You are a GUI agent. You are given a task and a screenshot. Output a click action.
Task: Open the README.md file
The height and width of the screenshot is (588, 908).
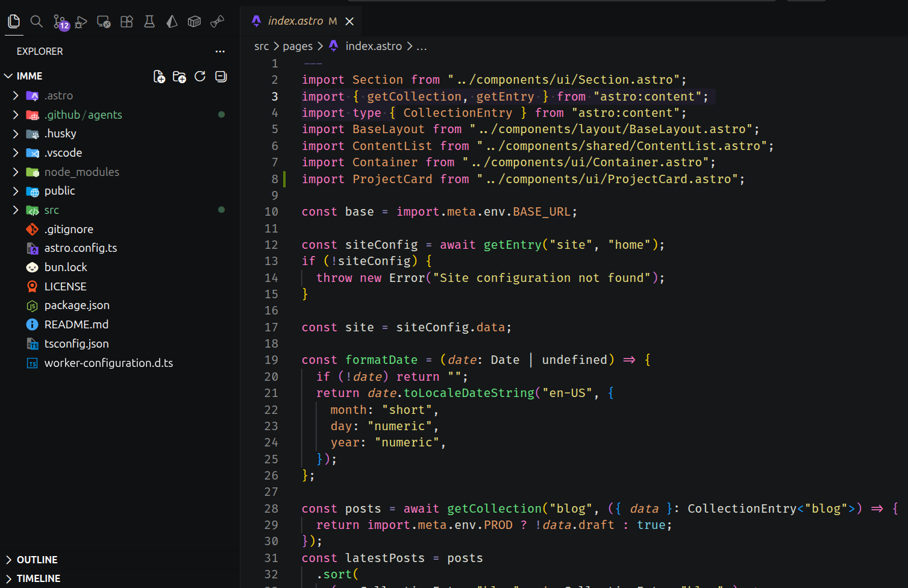[76, 324]
